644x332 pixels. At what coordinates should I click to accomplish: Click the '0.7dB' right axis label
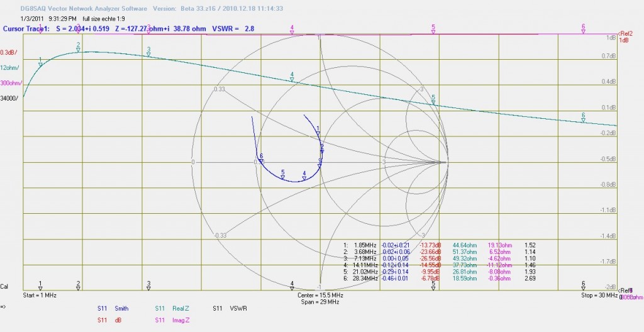point(609,56)
